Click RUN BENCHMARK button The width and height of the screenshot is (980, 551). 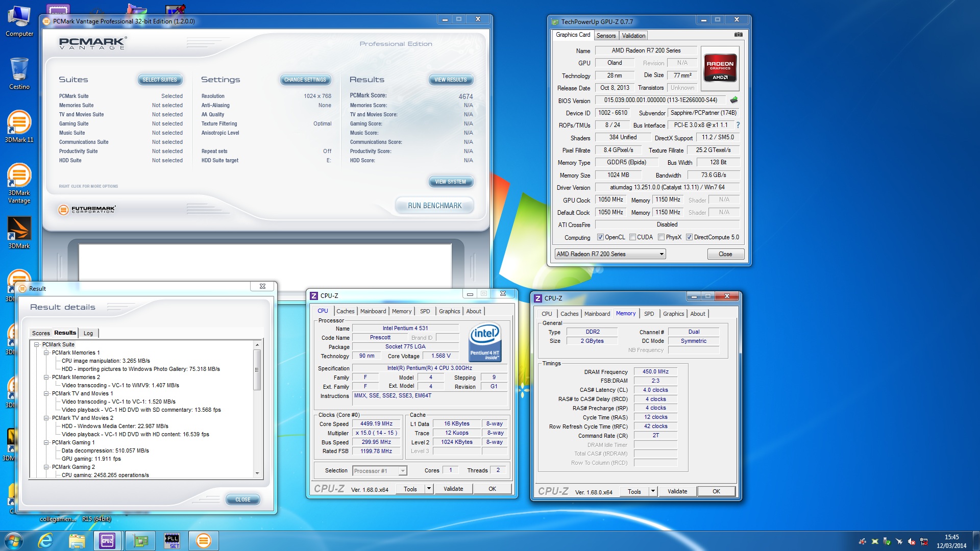click(434, 206)
